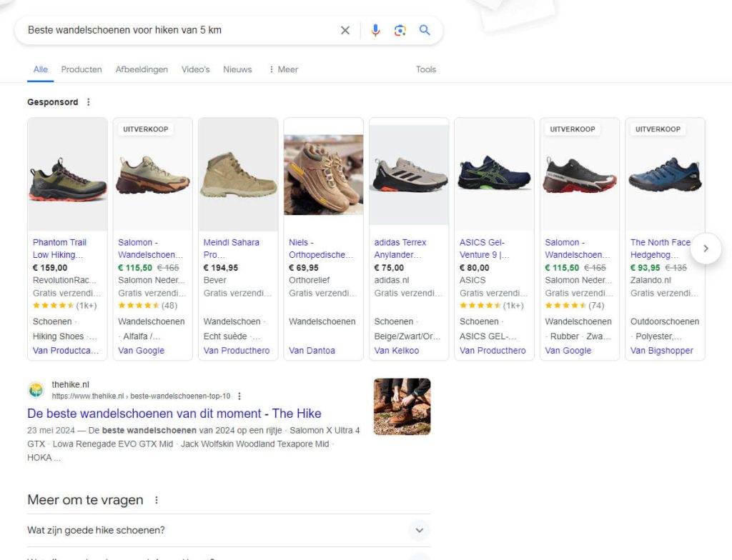Click the 'Van Kelkoo' seller link
The height and width of the screenshot is (560, 732).
(396, 351)
